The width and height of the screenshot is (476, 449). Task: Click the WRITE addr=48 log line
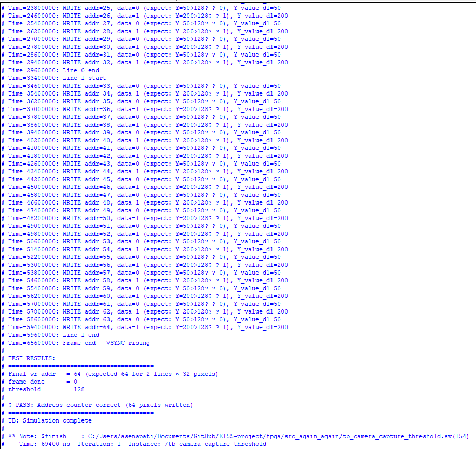pyautogui.click(x=148, y=202)
